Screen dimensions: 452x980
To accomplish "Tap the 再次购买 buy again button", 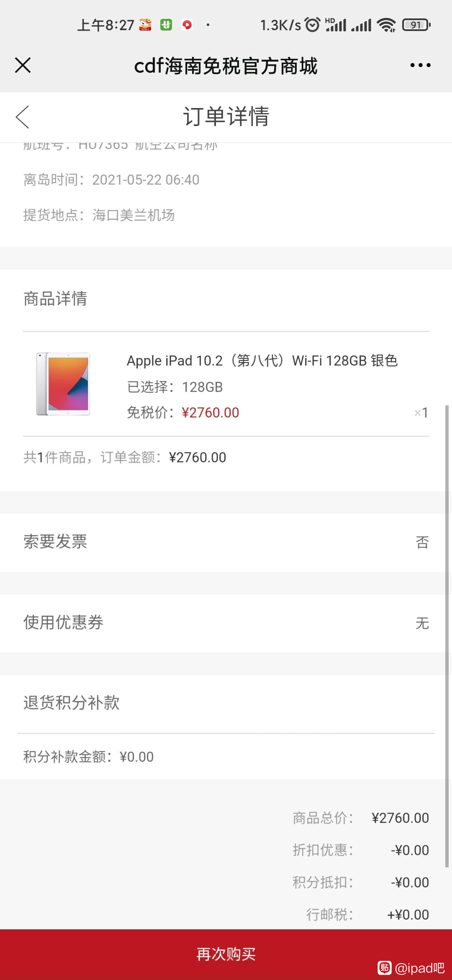I will click(x=226, y=954).
